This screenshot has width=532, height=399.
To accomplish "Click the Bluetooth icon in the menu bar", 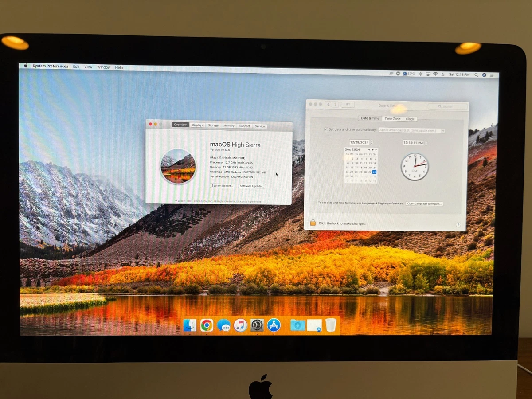I will (420, 74).
